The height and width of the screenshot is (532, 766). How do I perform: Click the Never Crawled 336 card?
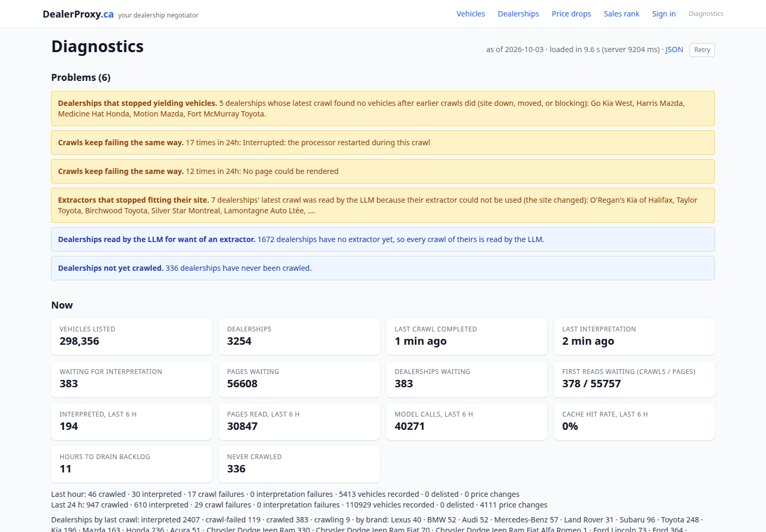click(x=299, y=464)
